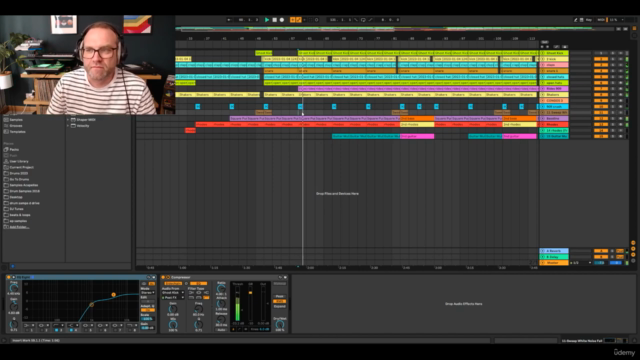This screenshot has width=640, height=360.
Task: Jump to the next locator arrow
Action: click(547, 47)
